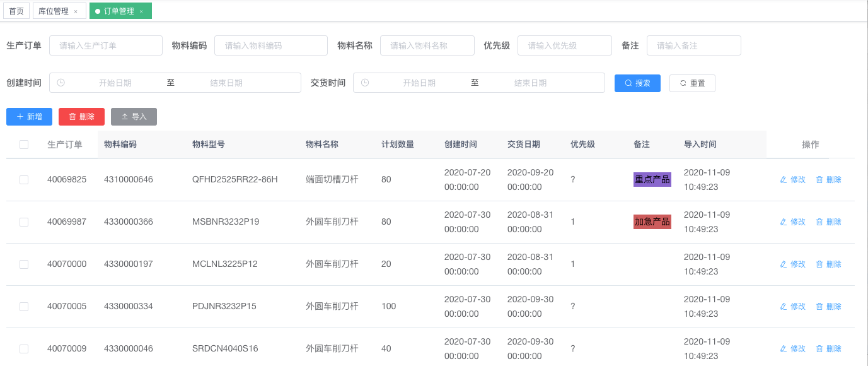Viewport: 868px width, 366px height.
Task: Close the 订单管理 tab
Action: (141, 11)
